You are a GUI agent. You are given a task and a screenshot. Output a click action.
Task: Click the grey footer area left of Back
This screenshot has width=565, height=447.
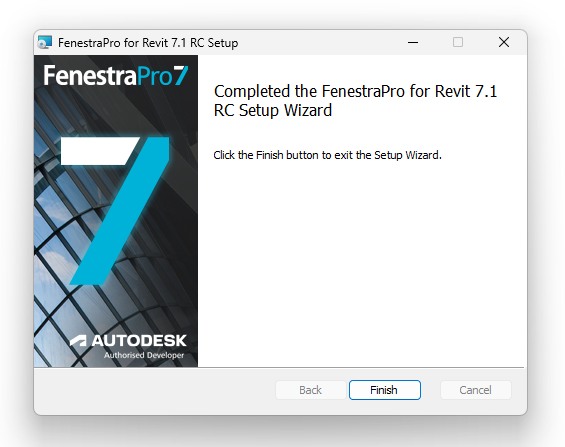[155, 390]
